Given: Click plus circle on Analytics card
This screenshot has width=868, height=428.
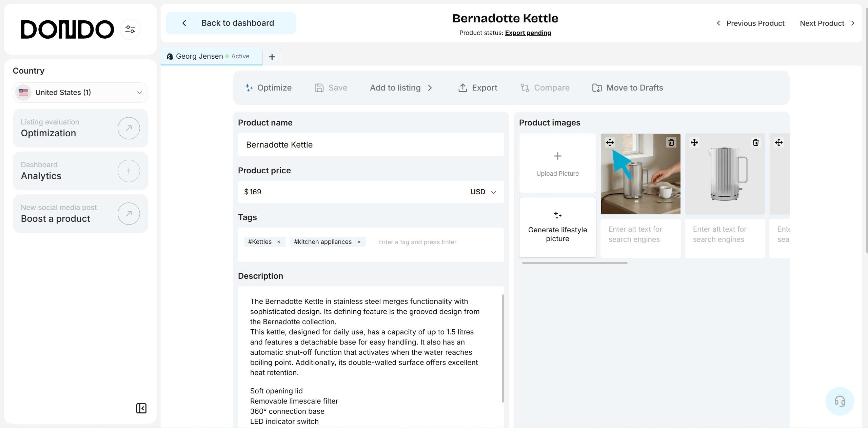Looking at the screenshot, I should click(129, 171).
